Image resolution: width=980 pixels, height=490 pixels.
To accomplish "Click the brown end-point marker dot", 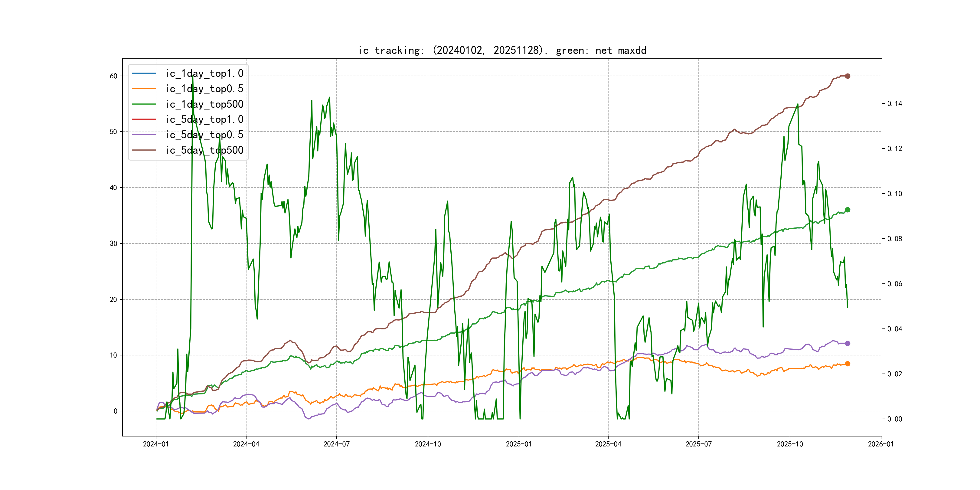I will 847,76.
